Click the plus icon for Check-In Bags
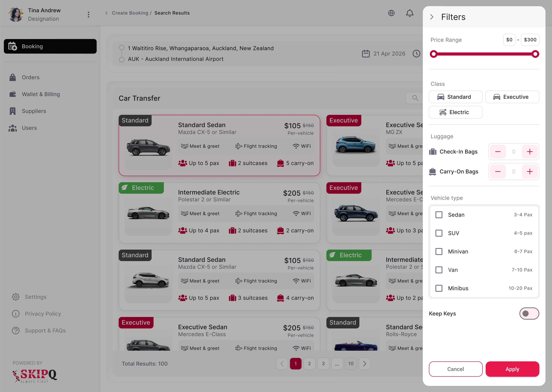This screenshot has height=392, width=552. pyautogui.click(x=530, y=152)
